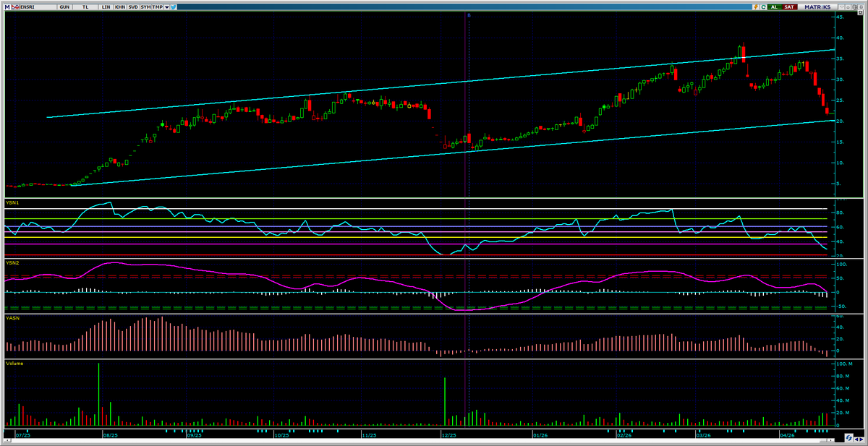Click the 04/26 date label on time axis
This screenshot has width=868, height=446.
(x=787, y=435)
